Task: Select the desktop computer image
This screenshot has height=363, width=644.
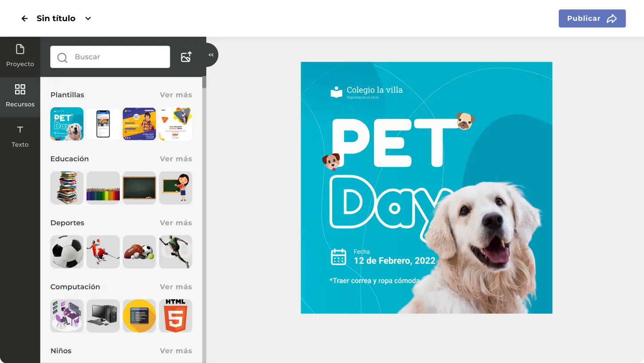Action: [x=103, y=316]
